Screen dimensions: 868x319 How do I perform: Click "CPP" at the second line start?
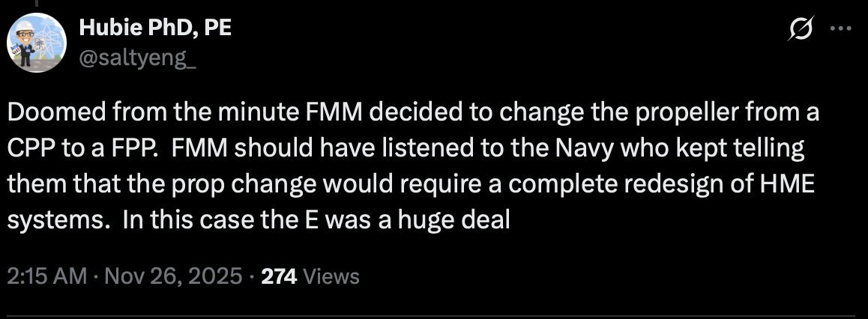[30, 148]
